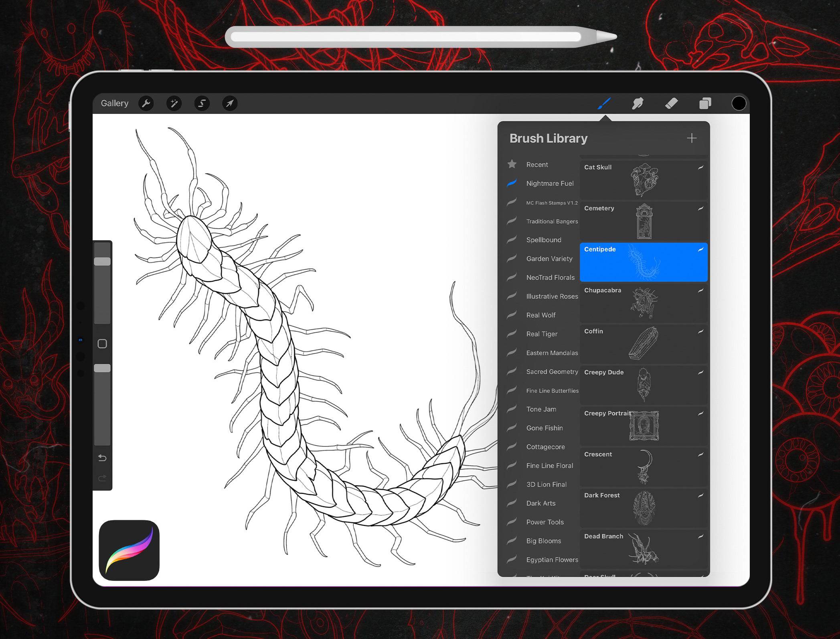The image size is (840, 639).
Task: Select the Brush paint tool
Action: (604, 103)
